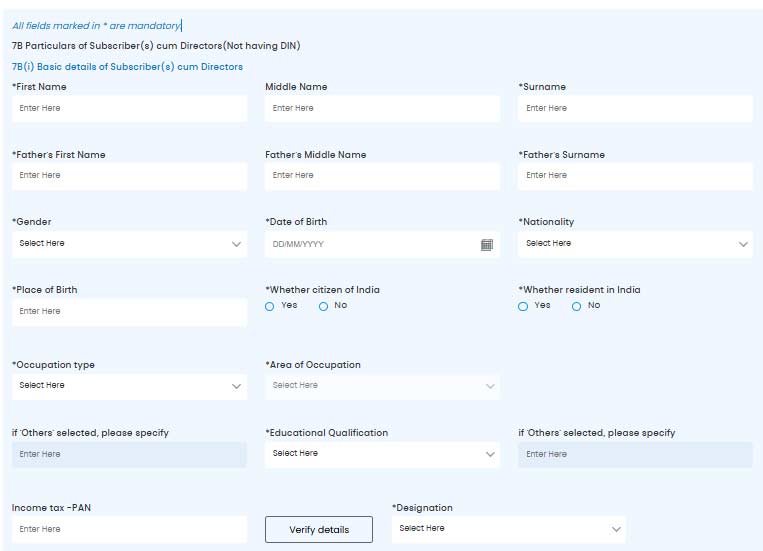Click the Date of Birth text field
The height and width of the screenshot is (551, 763).
click(370, 244)
